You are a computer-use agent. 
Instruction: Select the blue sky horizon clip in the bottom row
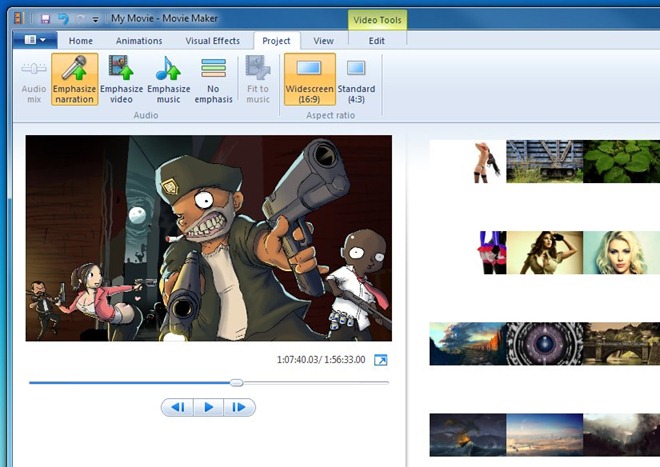[x=545, y=435]
